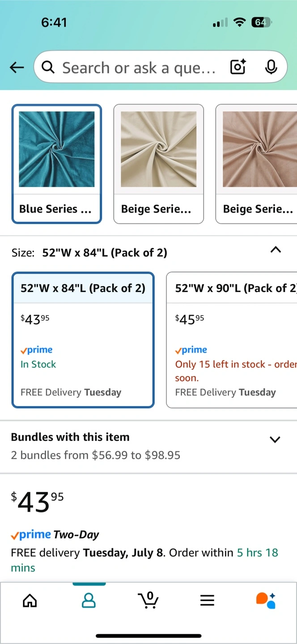
Task: Tap magnifying glass search icon
Action: click(x=48, y=67)
